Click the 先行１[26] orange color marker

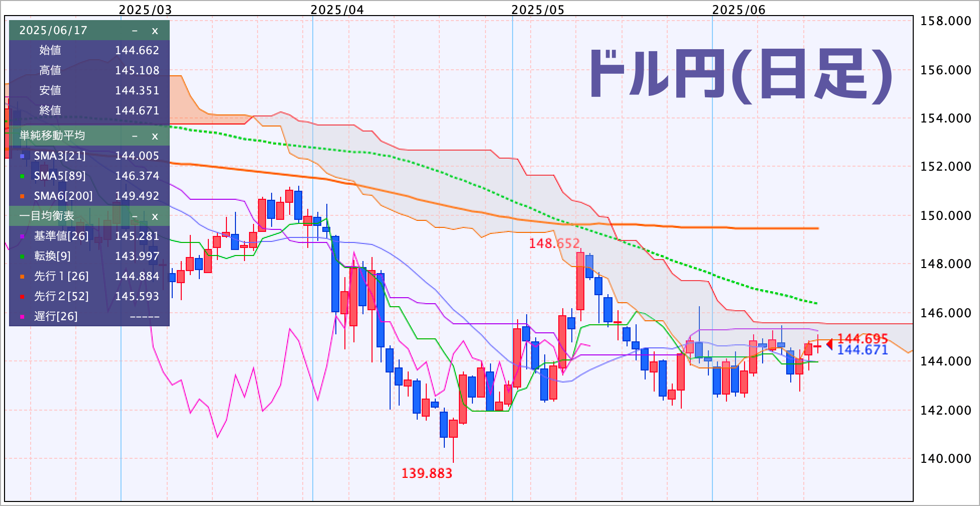pos(22,277)
